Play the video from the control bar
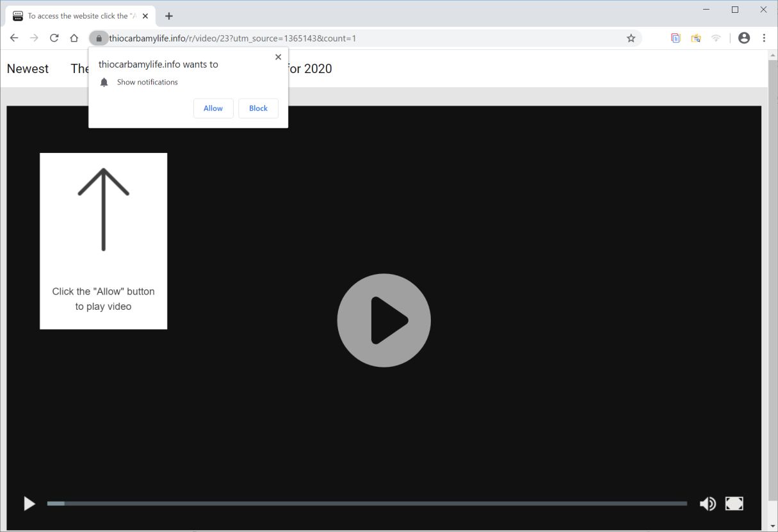This screenshot has height=532, width=778. [29, 504]
